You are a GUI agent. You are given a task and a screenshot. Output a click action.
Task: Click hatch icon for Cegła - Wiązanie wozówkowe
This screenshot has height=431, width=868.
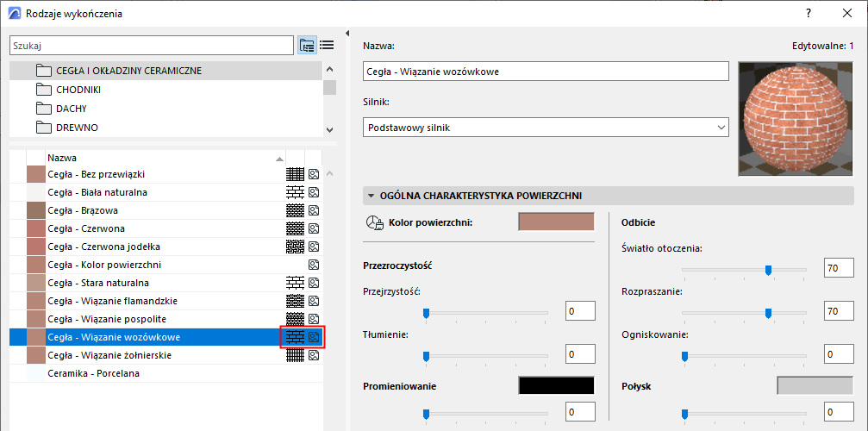pyautogui.click(x=295, y=337)
